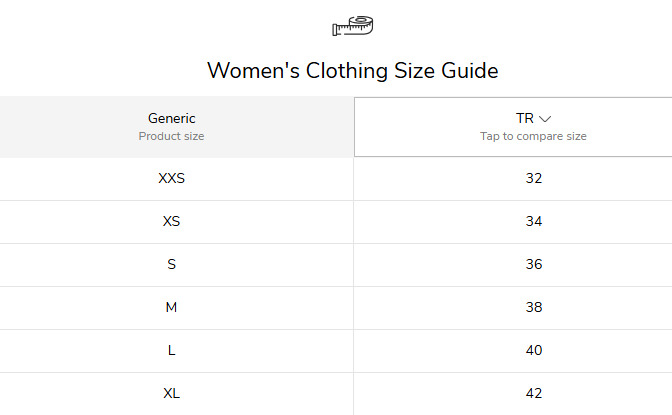Click the TR size value 34
The height and width of the screenshot is (415, 672).
pos(534,221)
